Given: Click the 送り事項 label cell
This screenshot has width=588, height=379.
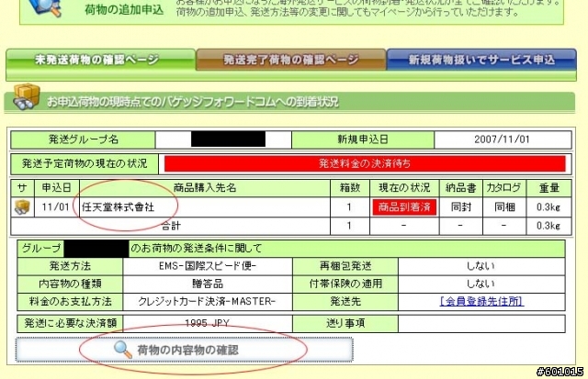Looking at the screenshot, I should (x=345, y=323).
